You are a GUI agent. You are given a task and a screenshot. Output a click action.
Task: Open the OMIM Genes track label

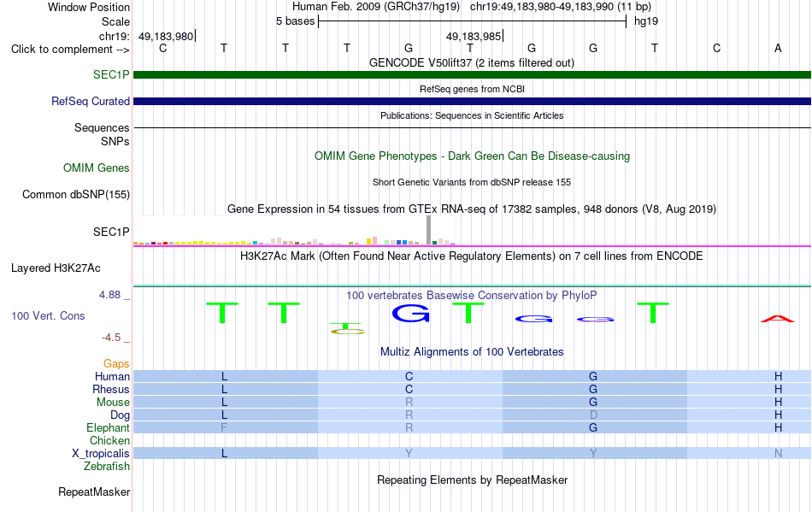coord(97,168)
